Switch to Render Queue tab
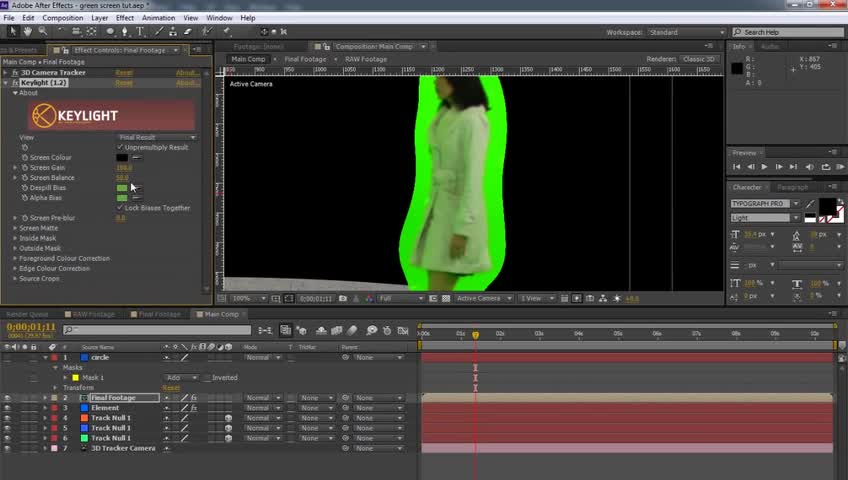 (x=27, y=314)
